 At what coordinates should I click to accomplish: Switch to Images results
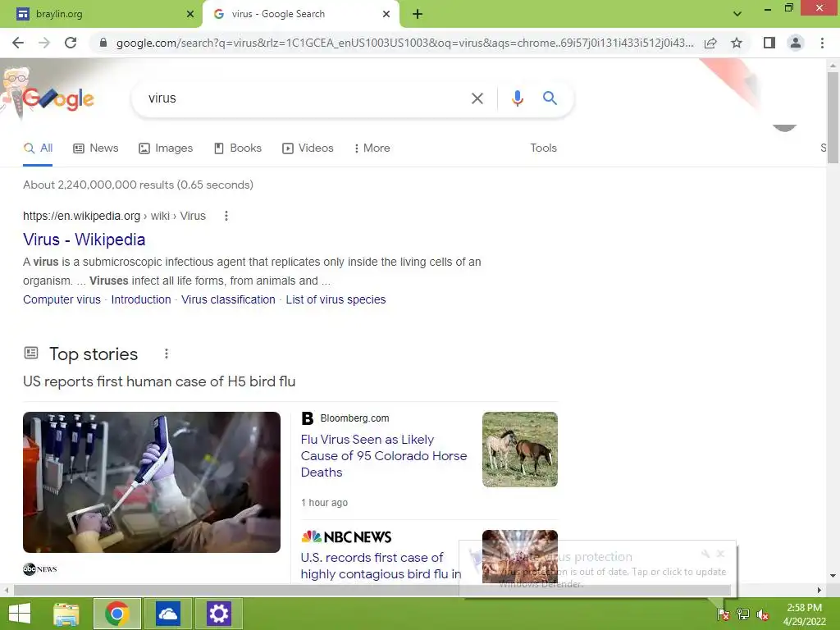coord(166,148)
